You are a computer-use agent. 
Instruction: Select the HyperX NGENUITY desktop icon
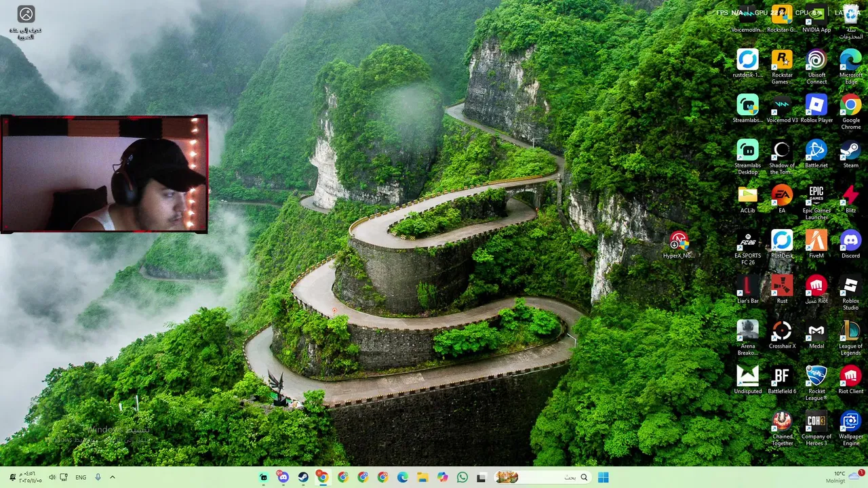[x=678, y=245]
